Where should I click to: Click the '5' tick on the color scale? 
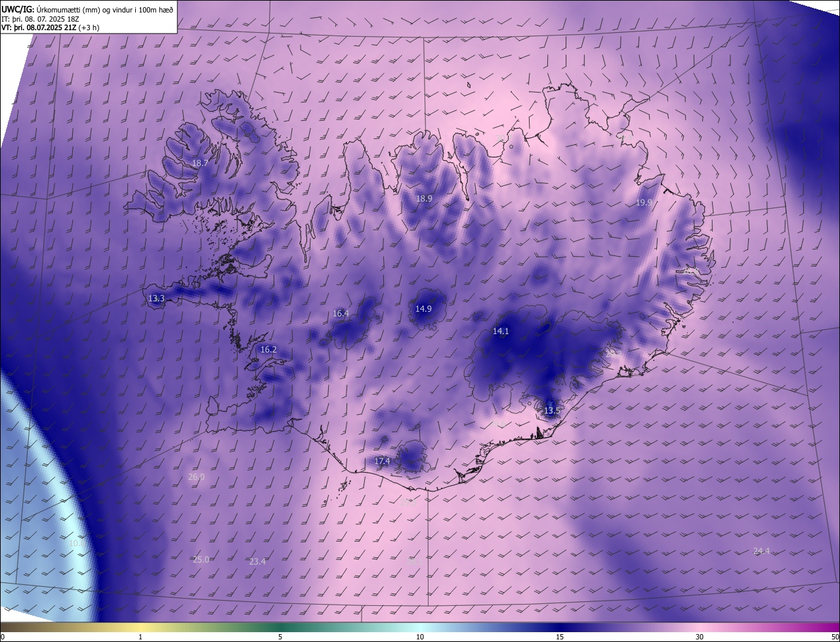coord(280,637)
